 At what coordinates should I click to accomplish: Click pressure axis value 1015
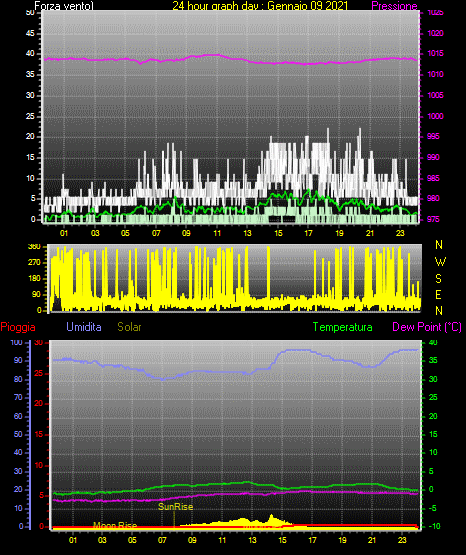[x=435, y=53]
